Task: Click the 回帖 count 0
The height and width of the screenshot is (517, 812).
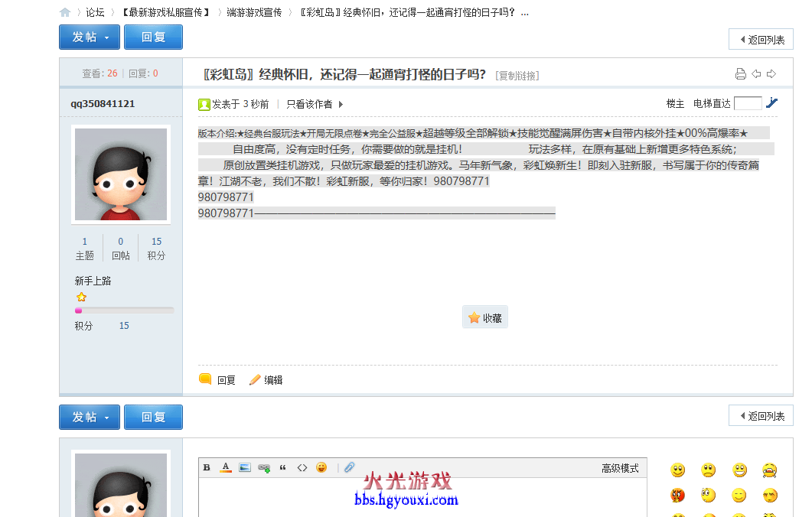Action: pos(121,242)
